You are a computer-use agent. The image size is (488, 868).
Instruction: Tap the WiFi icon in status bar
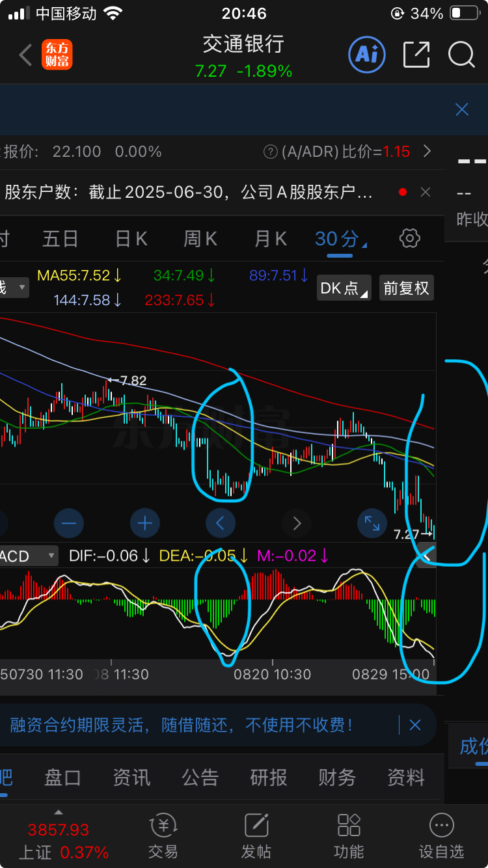pos(113,13)
